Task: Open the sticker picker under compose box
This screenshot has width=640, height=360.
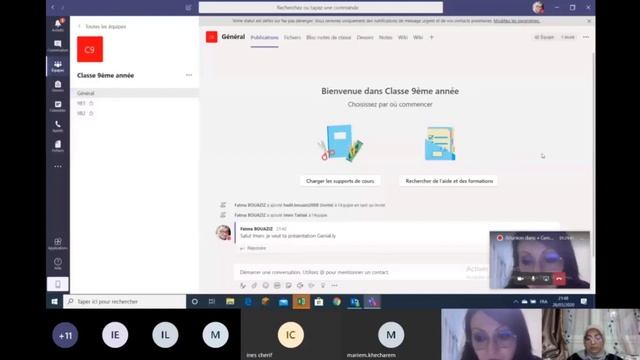Action: click(x=289, y=285)
